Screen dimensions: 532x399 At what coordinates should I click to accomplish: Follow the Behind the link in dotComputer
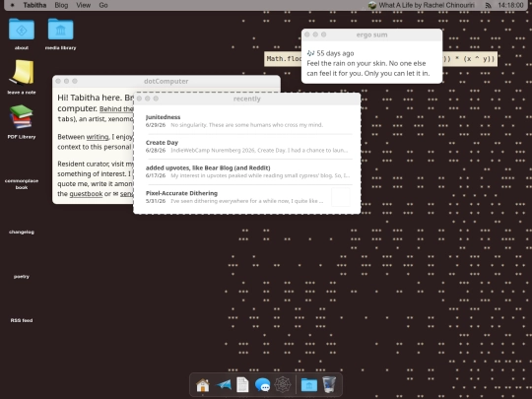coord(116,109)
